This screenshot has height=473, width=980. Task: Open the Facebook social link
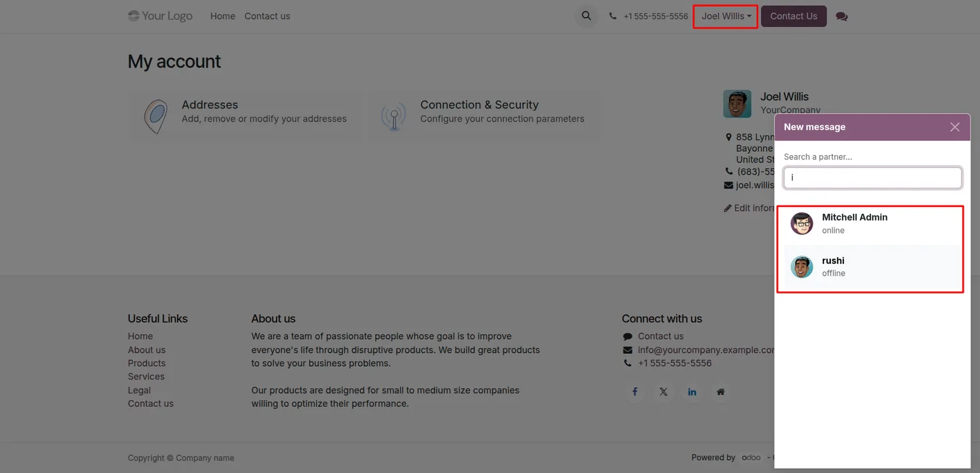click(x=635, y=392)
